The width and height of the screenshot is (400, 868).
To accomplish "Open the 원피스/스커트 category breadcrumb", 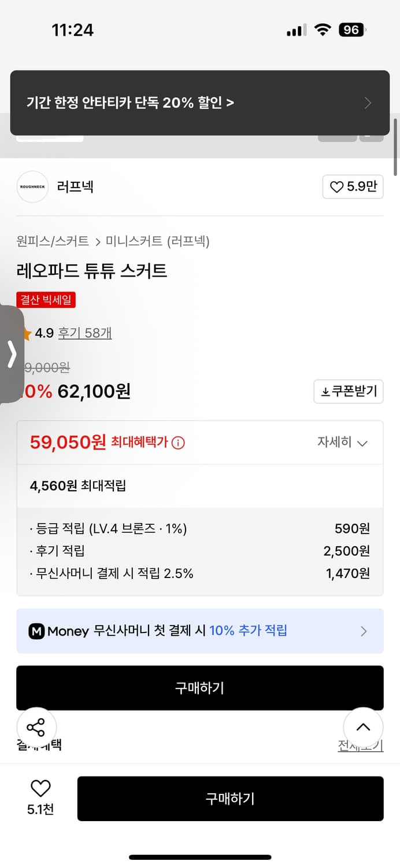I will pyautogui.click(x=51, y=241).
